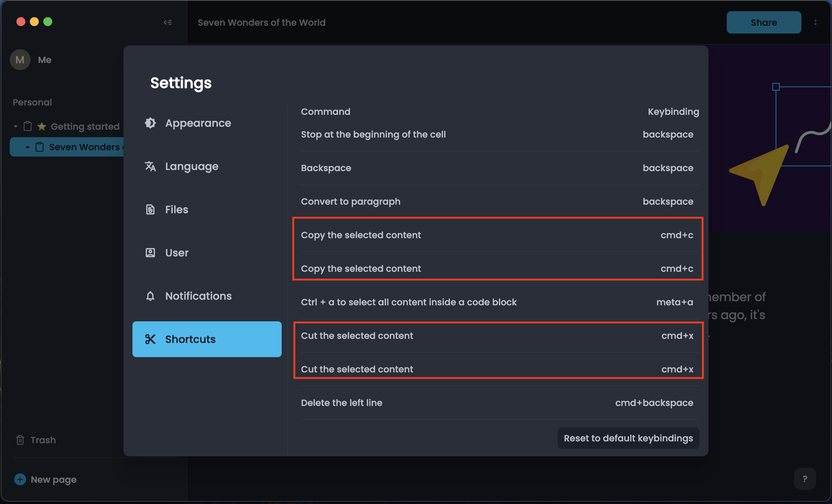The height and width of the screenshot is (504, 832).
Task: Click the cmd+x keybinding for Cut the selected content
Action: click(677, 336)
